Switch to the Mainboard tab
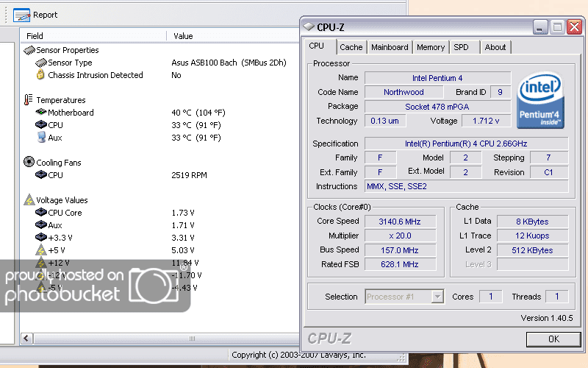The width and height of the screenshot is (588, 368). click(390, 47)
